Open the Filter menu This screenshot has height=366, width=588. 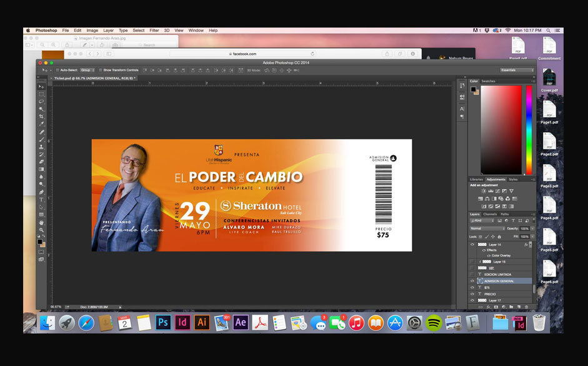pos(154,30)
